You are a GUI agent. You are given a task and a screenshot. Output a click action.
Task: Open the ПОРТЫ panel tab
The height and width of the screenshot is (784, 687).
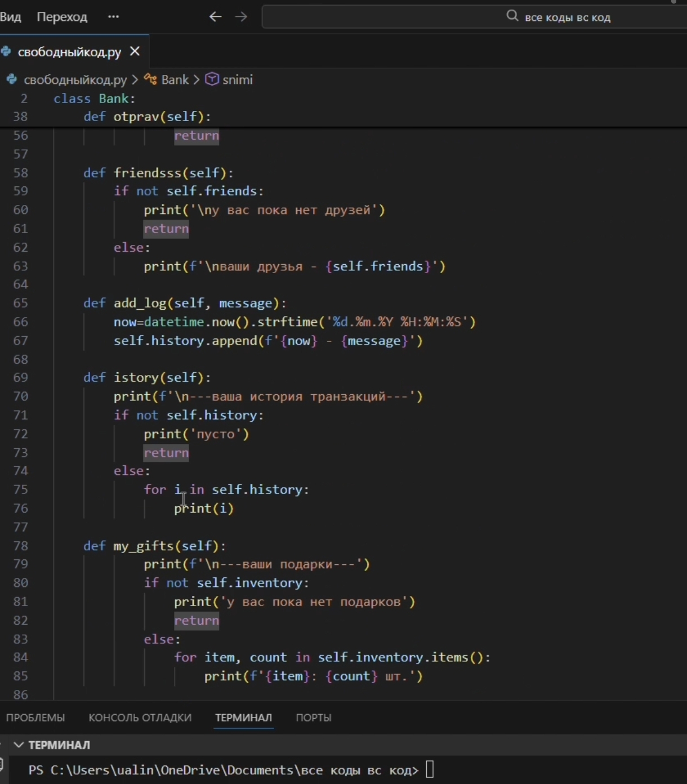(313, 718)
